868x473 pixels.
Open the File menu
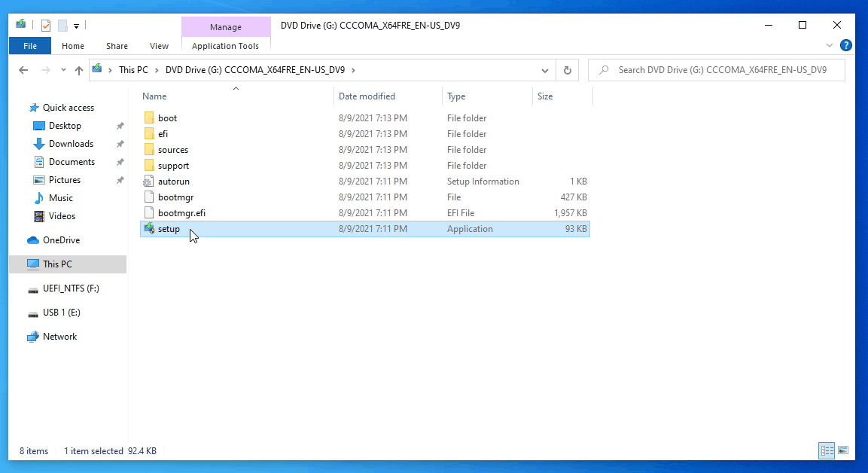coord(30,46)
